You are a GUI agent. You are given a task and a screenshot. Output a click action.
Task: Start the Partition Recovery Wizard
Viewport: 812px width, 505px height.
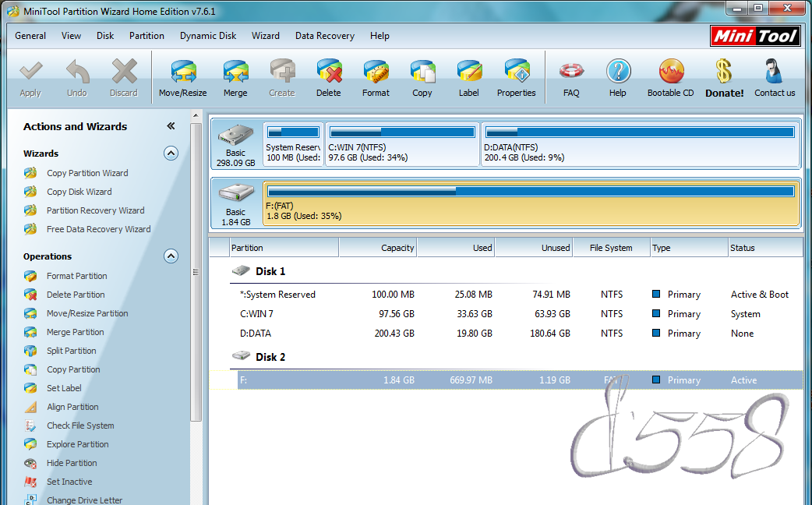pyautogui.click(x=95, y=210)
